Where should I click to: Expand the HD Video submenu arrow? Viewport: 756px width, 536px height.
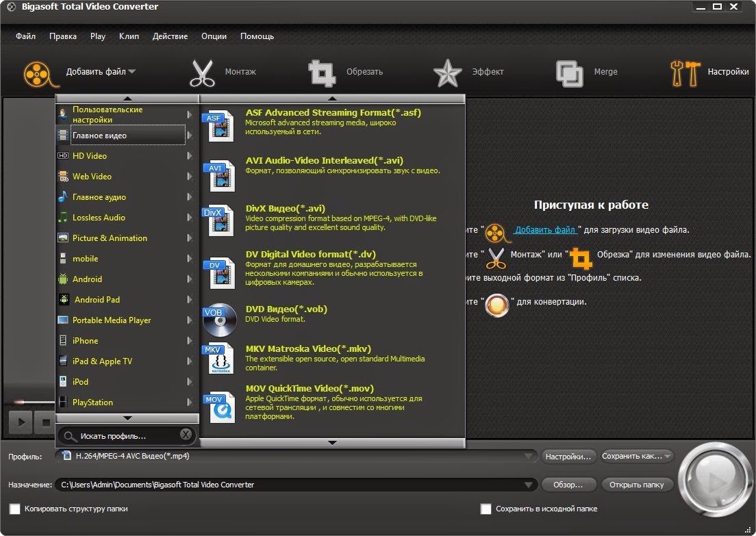click(x=190, y=155)
